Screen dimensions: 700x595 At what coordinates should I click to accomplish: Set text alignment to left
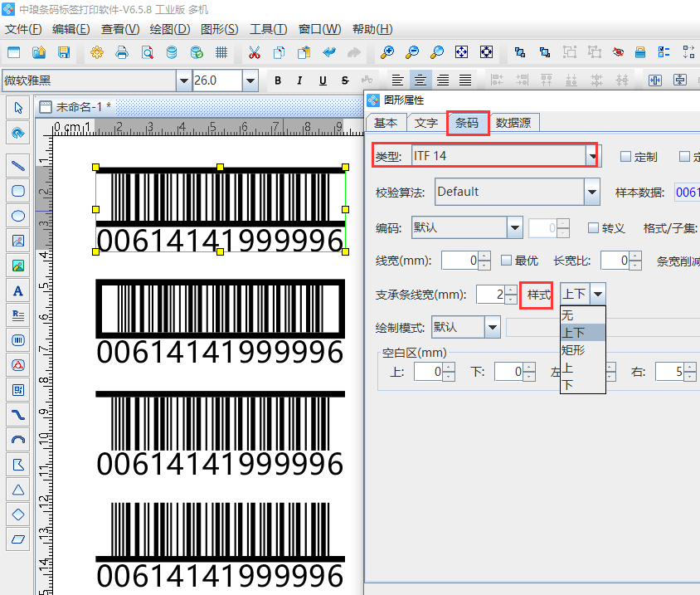tap(397, 80)
